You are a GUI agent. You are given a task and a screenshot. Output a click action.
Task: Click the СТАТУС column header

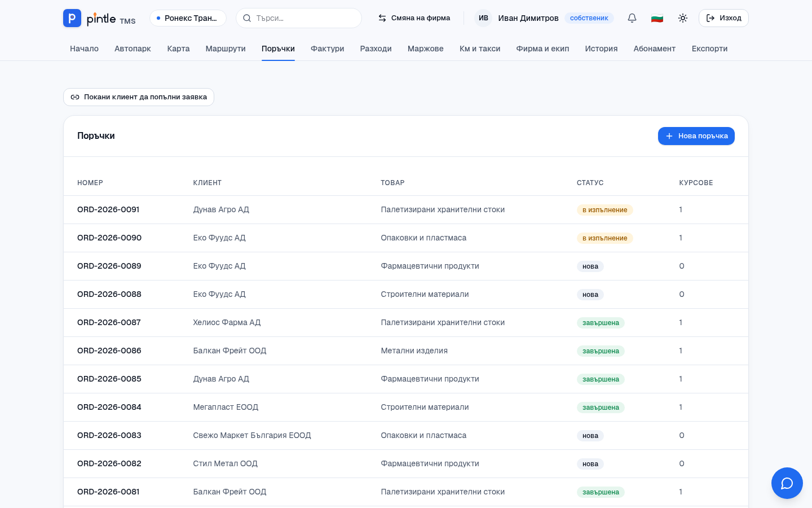click(590, 183)
